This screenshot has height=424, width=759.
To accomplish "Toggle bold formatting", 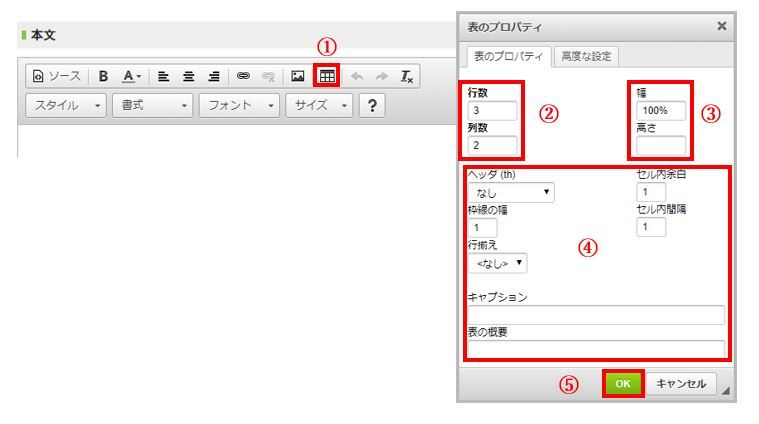I will 103,76.
